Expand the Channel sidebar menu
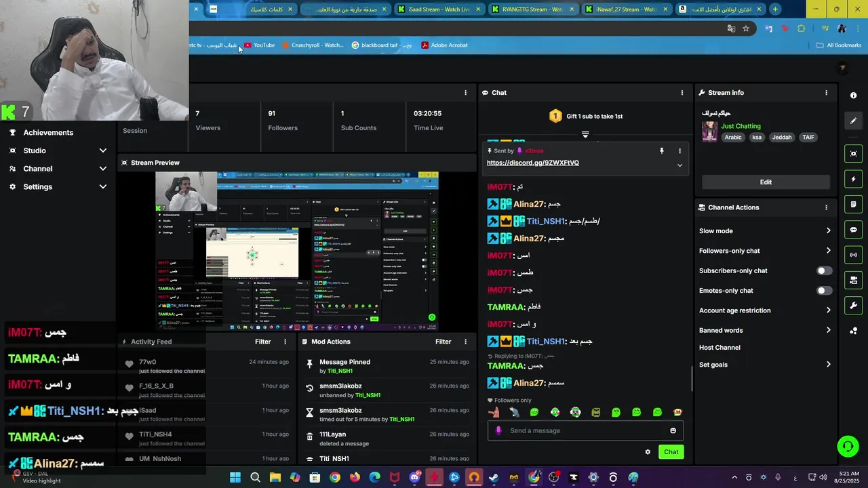The image size is (868, 488). click(x=102, y=169)
